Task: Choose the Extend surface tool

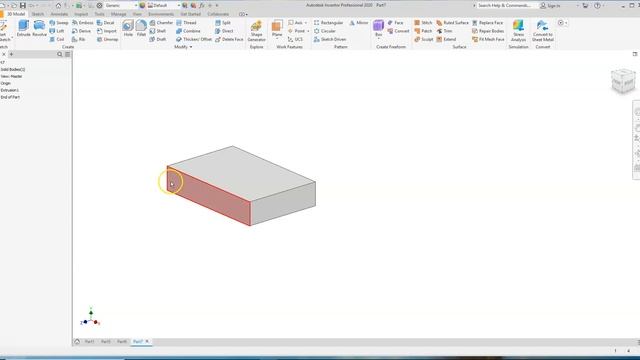Action: click(446, 39)
